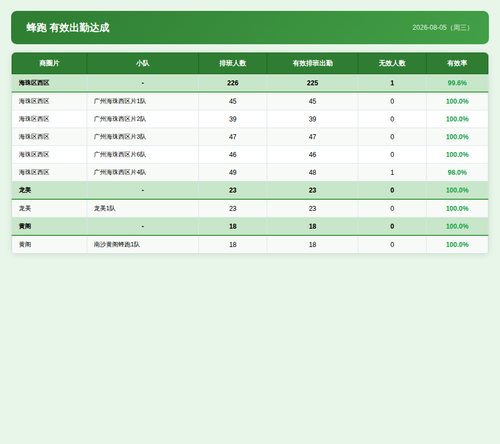Click the 有效排班出勤 column header
This screenshot has width=500, height=444.
point(313,63)
